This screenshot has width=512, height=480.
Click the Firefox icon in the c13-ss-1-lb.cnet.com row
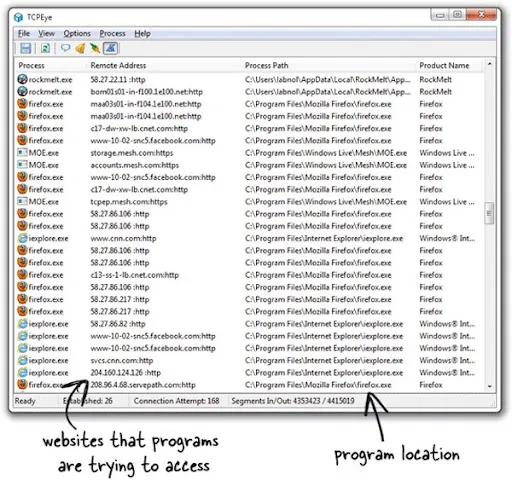[22, 275]
